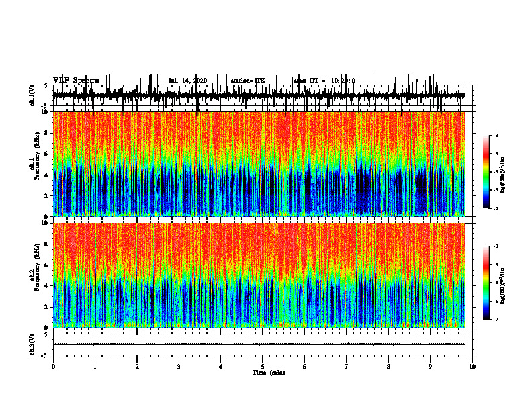532x411 pixels.
Task: Click the 'ch.3(V)' waveform axis label
Action: (32, 345)
